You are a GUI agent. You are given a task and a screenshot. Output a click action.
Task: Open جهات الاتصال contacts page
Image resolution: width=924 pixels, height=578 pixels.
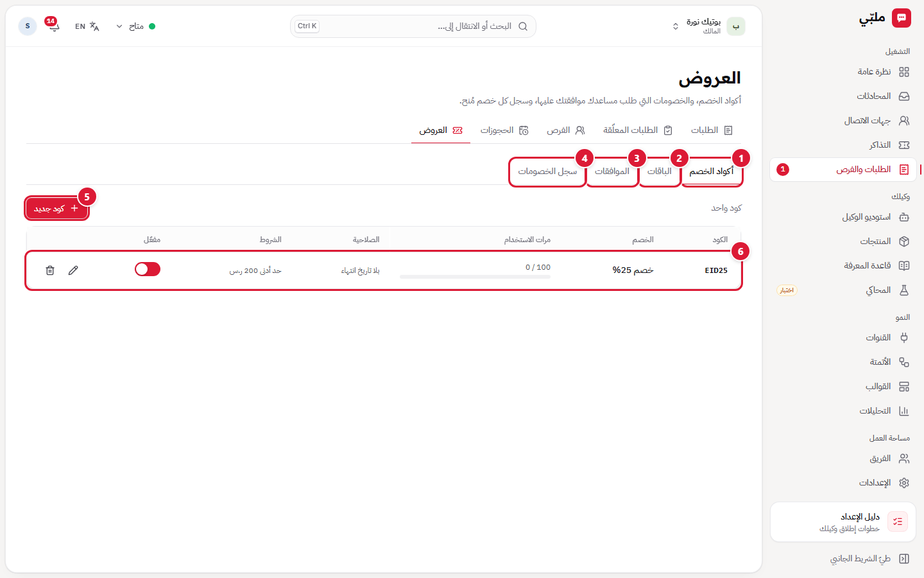843,121
